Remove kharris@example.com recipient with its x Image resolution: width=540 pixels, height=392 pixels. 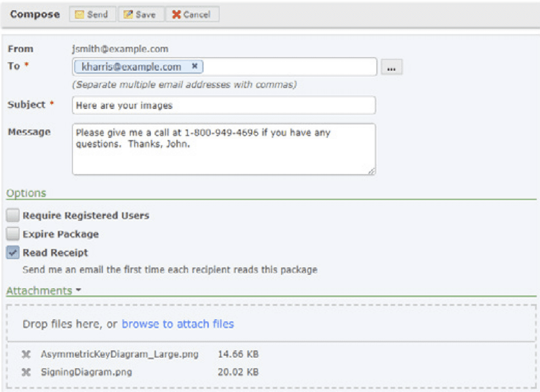(x=195, y=66)
